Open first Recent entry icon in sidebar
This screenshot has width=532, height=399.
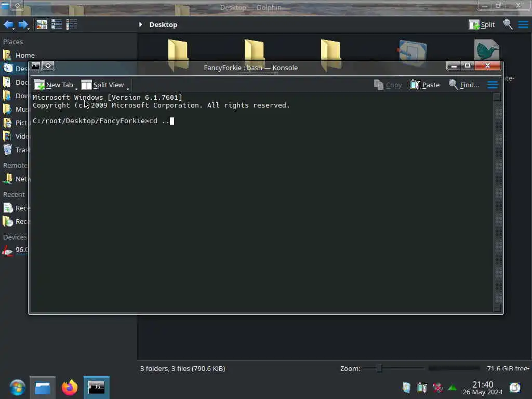[8, 208]
